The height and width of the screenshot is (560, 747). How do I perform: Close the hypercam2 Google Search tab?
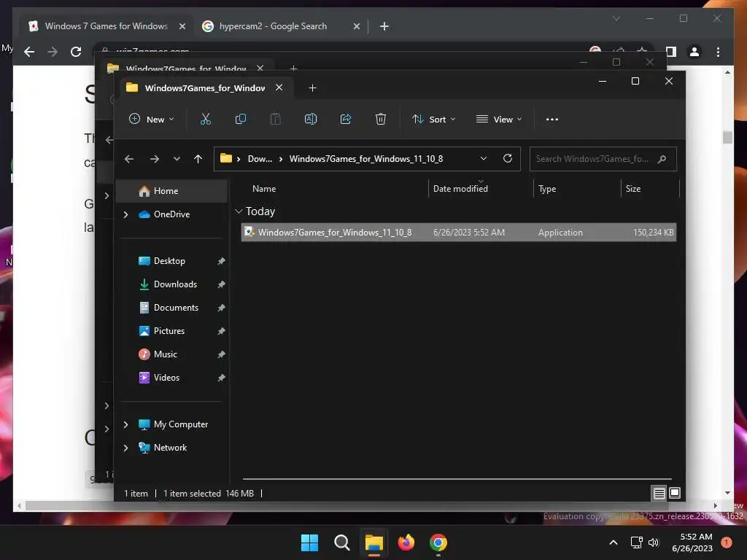coord(356,26)
